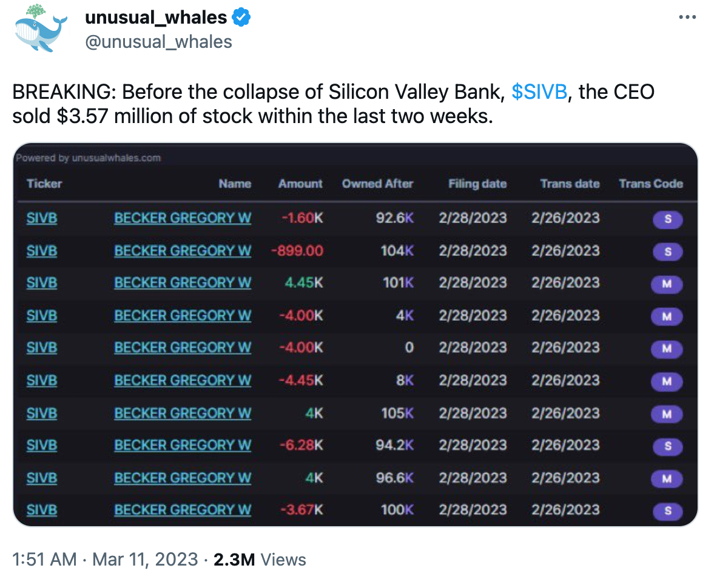717x588 pixels.
Task: Click the S badge in the -3.67K row
Action: coord(668,511)
